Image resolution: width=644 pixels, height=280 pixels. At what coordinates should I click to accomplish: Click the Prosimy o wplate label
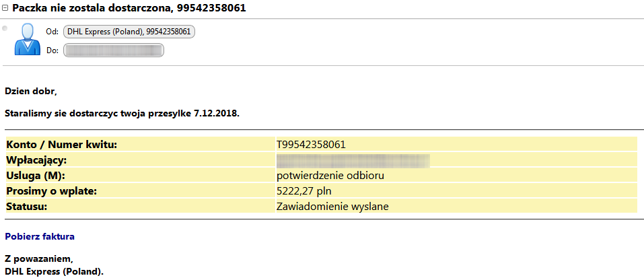pyautogui.click(x=51, y=191)
